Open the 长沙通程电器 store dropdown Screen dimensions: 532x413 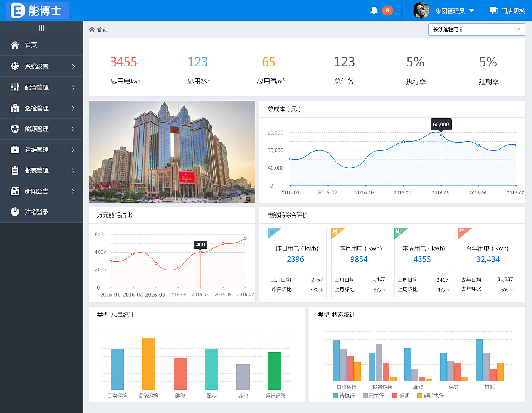[476, 29]
